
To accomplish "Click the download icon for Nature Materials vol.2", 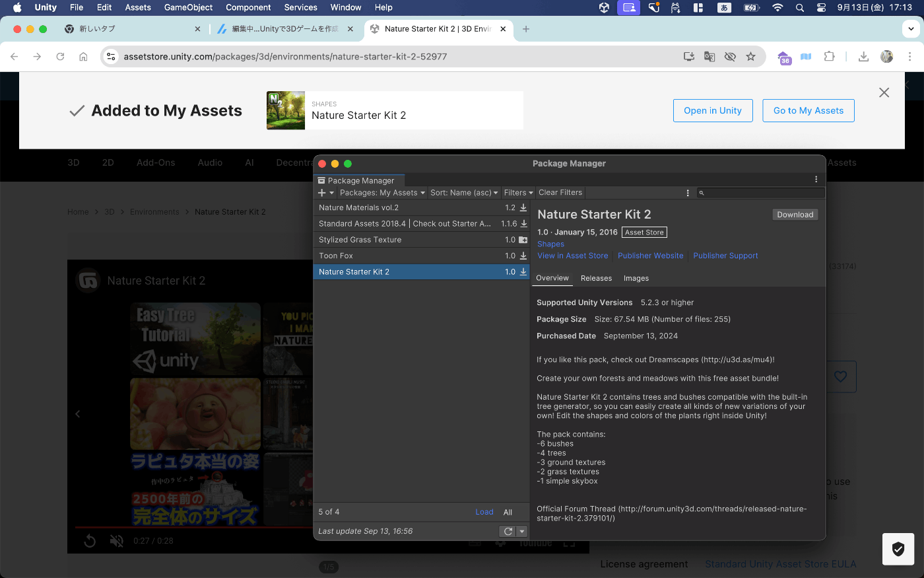I will click(x=523, y=207).
